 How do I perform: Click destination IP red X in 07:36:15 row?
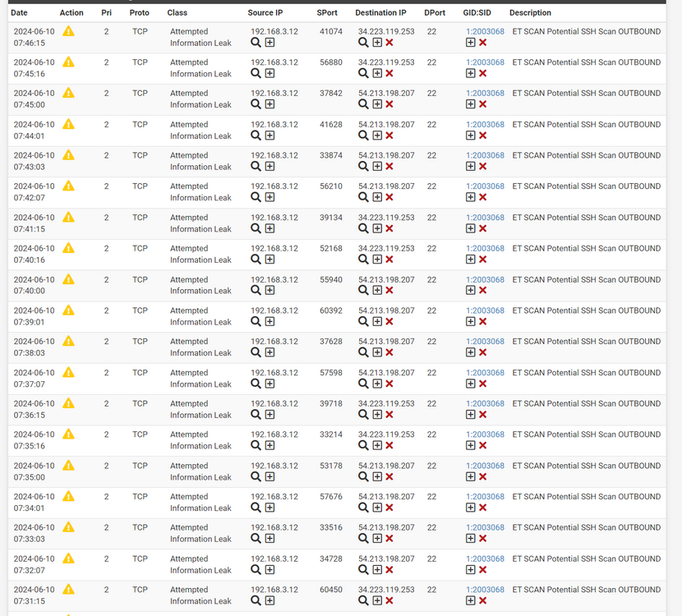point(389,415)
